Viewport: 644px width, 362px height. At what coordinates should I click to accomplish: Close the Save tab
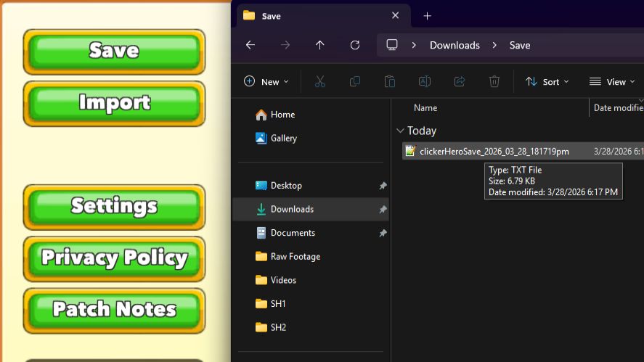(395, 15)
